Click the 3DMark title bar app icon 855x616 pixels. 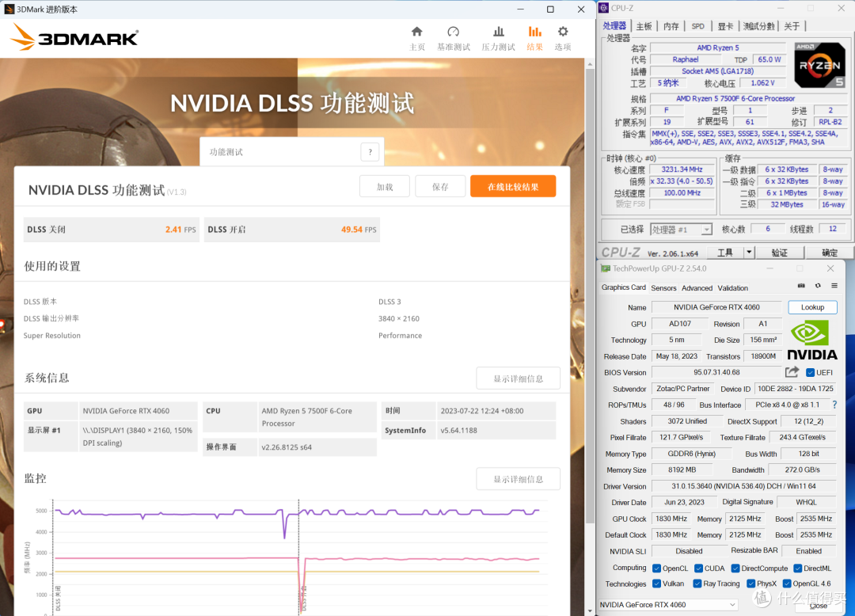[x=9, y=10]
